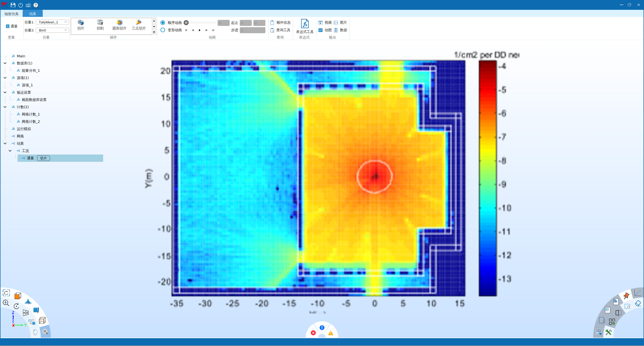Switch to the 结果 tab
644x346 pixels.
(x=32, y=14)
